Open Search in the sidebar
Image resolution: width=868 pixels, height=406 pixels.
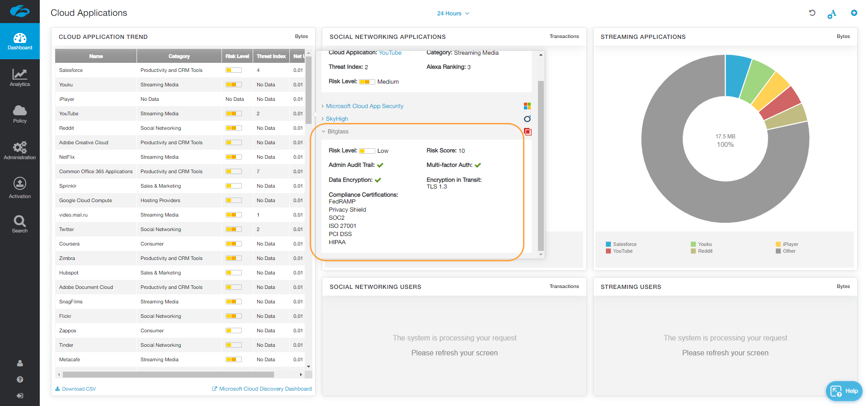click(20, 224)
